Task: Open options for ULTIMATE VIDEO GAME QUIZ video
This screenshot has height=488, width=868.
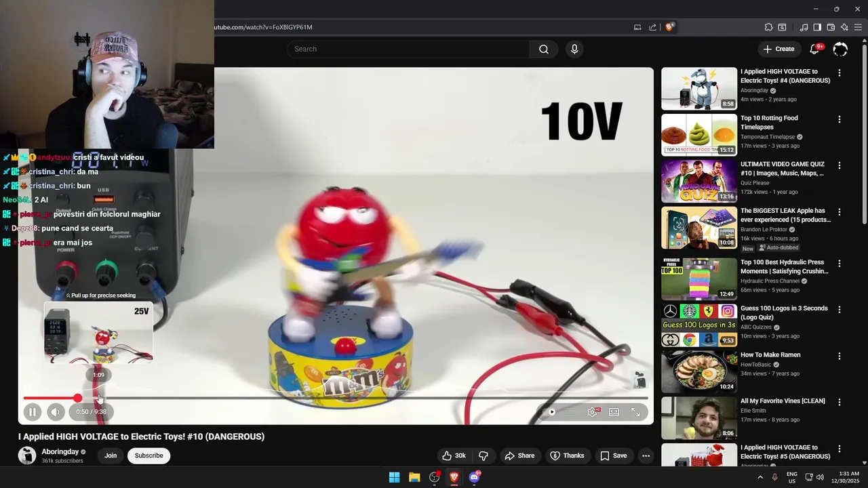Action: click(x=840, y=165)
